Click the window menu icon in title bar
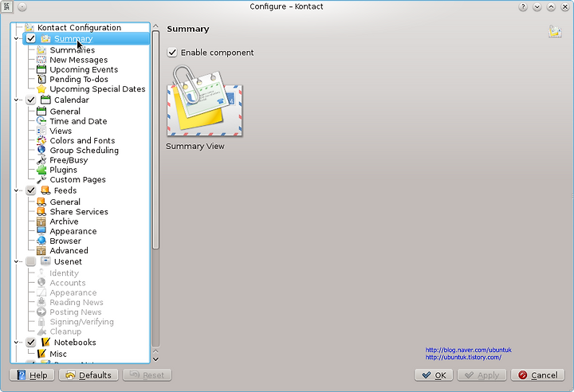 [x=6, y=6]
